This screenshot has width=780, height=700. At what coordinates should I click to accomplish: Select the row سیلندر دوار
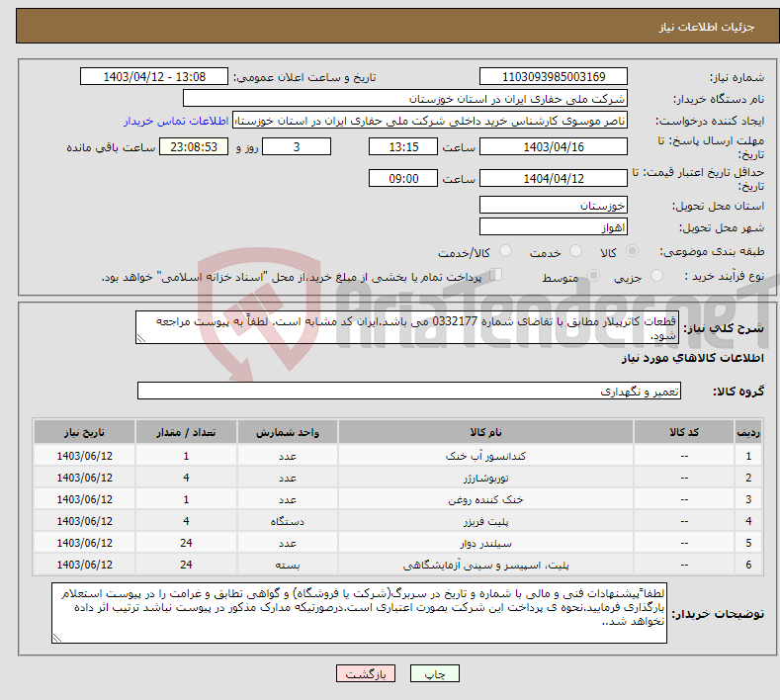397,543
